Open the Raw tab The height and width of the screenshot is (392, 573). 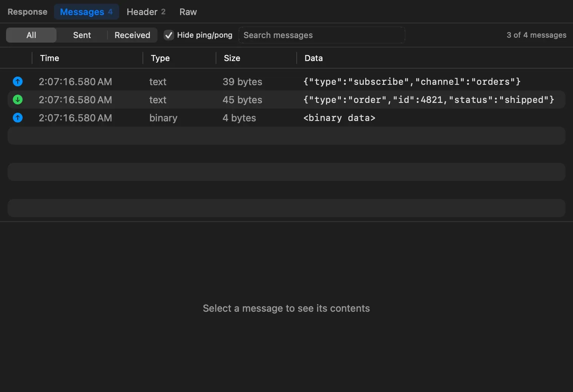[188, 12]
